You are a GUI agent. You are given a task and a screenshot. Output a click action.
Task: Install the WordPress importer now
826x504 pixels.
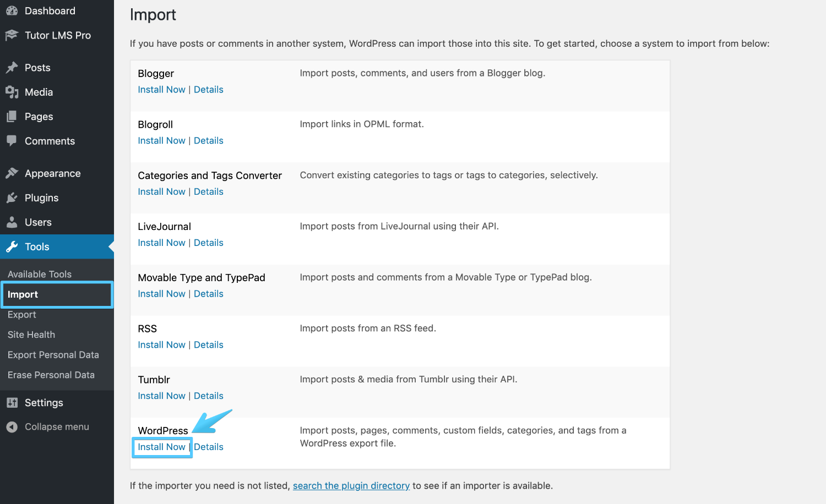pos(161,447)
